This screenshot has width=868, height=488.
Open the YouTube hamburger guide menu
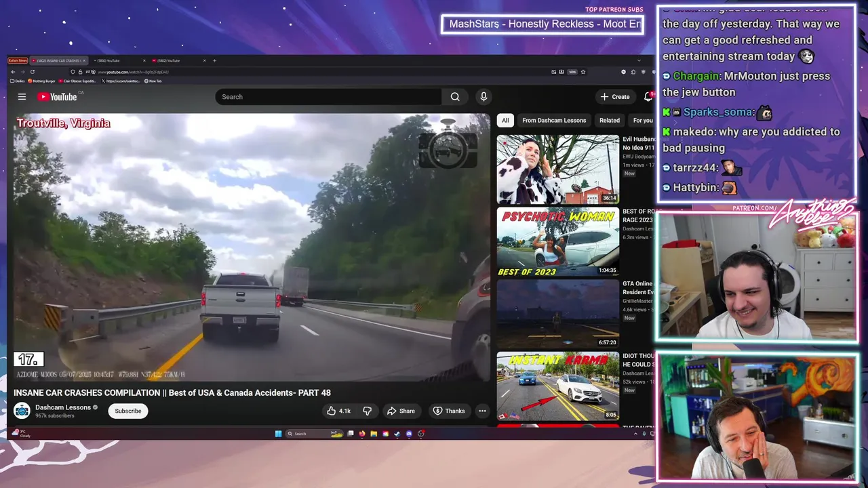click(x=22, y=97)
